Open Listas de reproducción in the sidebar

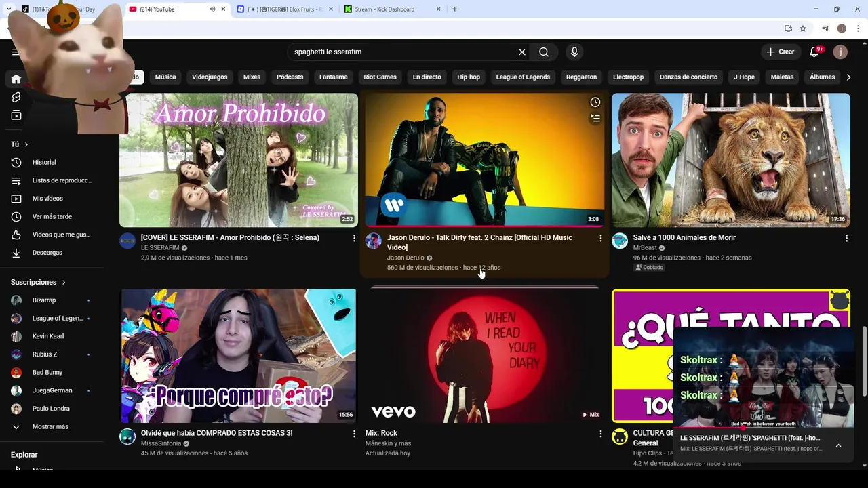(x=52, y=181)
